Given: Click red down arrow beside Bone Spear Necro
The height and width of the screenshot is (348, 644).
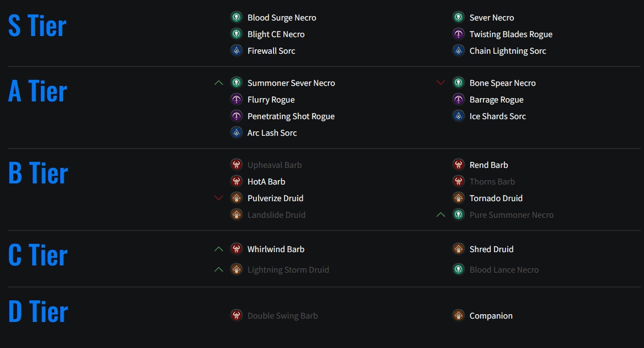Looking at the screenshot, I should (x=441, y=83).
